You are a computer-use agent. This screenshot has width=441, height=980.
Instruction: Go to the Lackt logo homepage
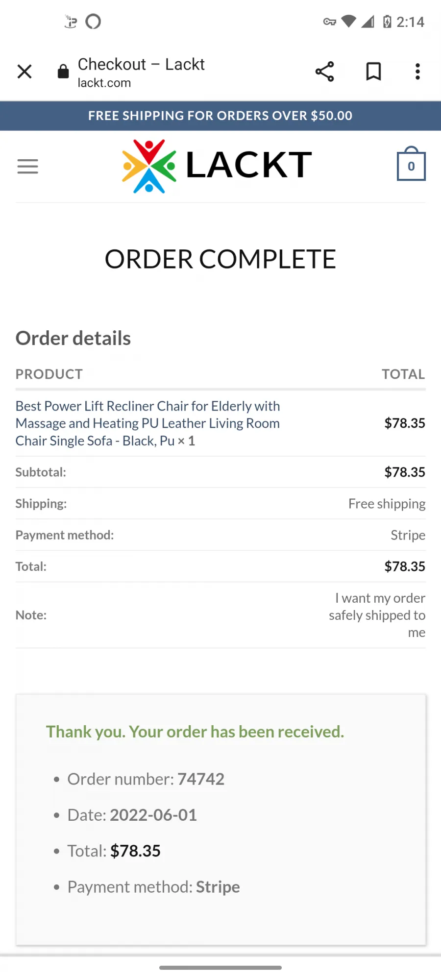click(217, 166)
